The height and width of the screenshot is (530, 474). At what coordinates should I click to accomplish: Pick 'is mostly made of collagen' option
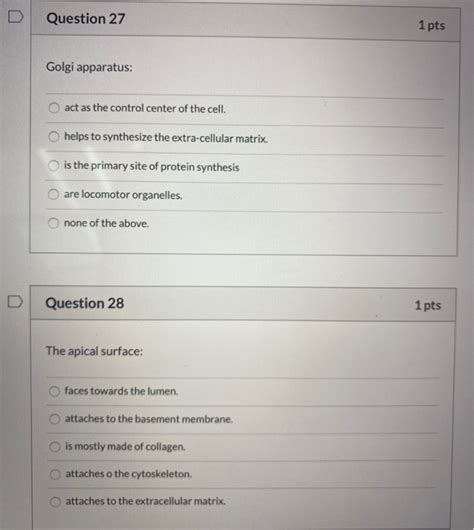(55, 447)
